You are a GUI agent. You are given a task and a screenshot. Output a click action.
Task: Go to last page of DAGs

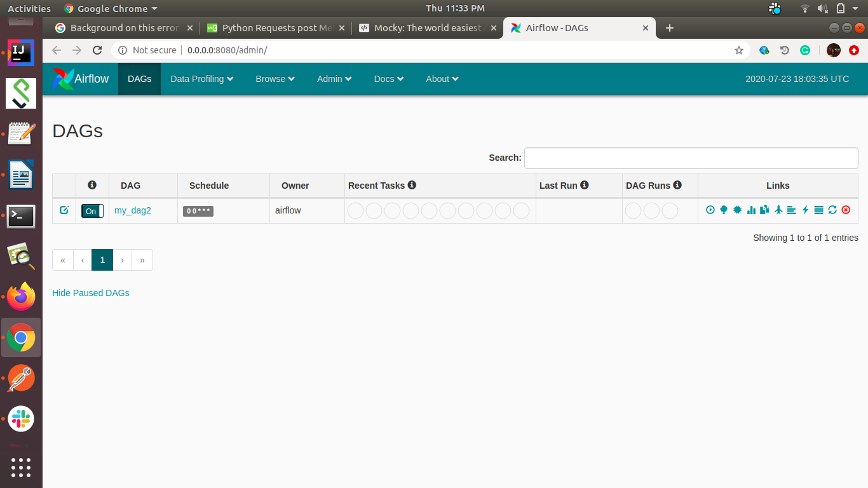(x=142, y=260)
